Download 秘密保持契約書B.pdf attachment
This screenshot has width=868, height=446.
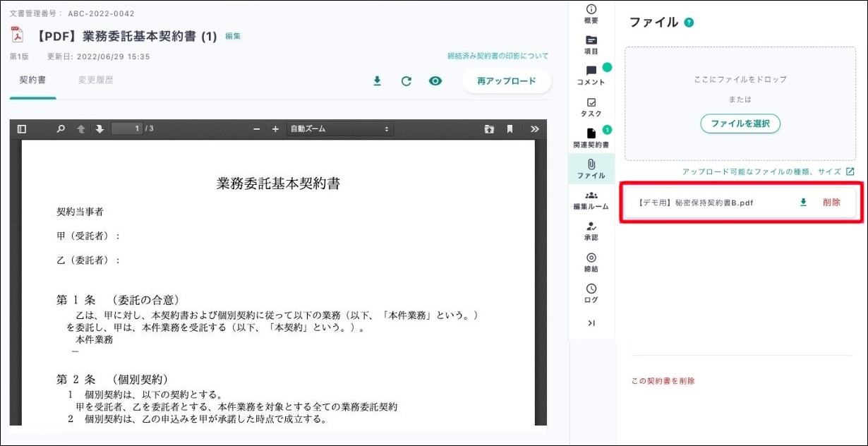pyautogui.click(x=803, y=203)
